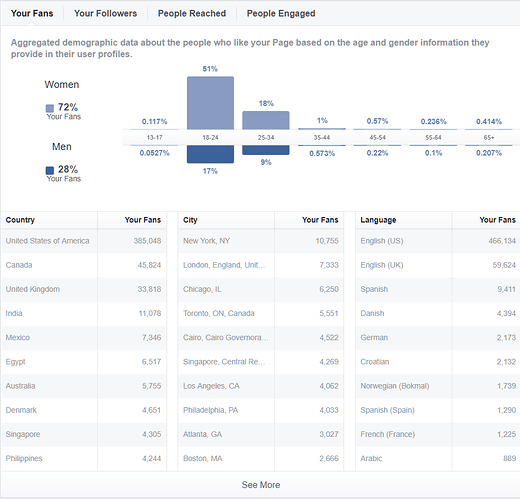
Task: Click See More at the bottom
Action: [x=261, y=485]
